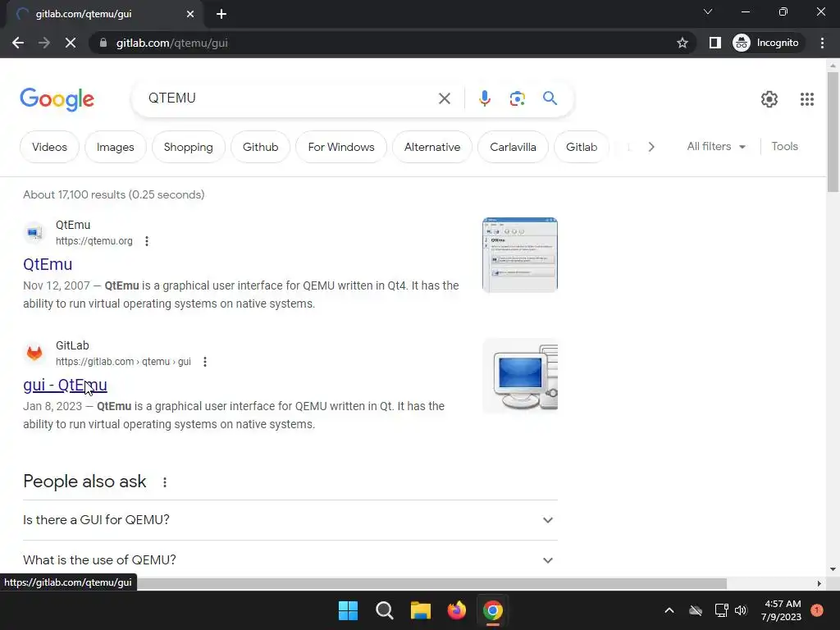
Task: Show more filter chips with right arrow
Action: [651, 147]
